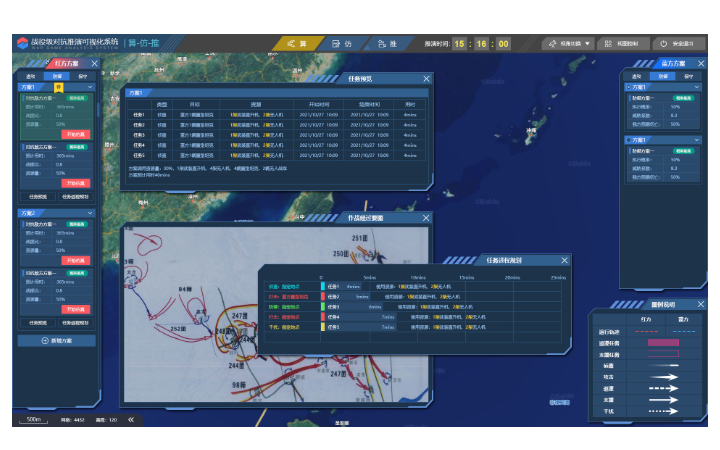This screenshot has height=450, width=720.
Task: Select 任务5 row in 任务预览 table
Action: point(276,155)
